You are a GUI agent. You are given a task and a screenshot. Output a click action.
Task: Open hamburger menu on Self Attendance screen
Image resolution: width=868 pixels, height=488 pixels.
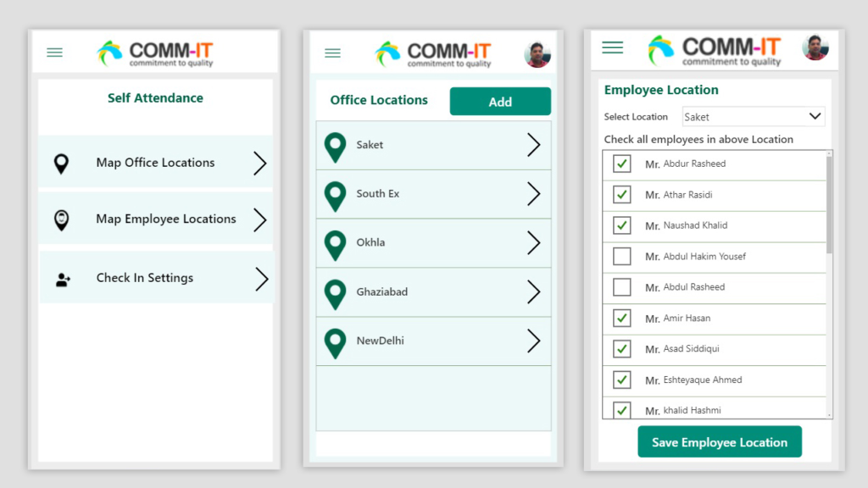coord(54,53)
